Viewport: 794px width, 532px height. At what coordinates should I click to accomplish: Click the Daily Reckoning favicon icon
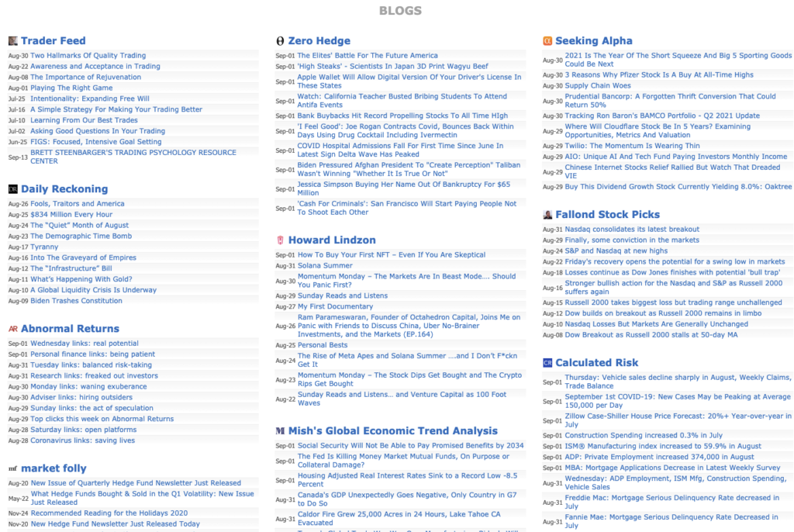[x=12, y=189]
